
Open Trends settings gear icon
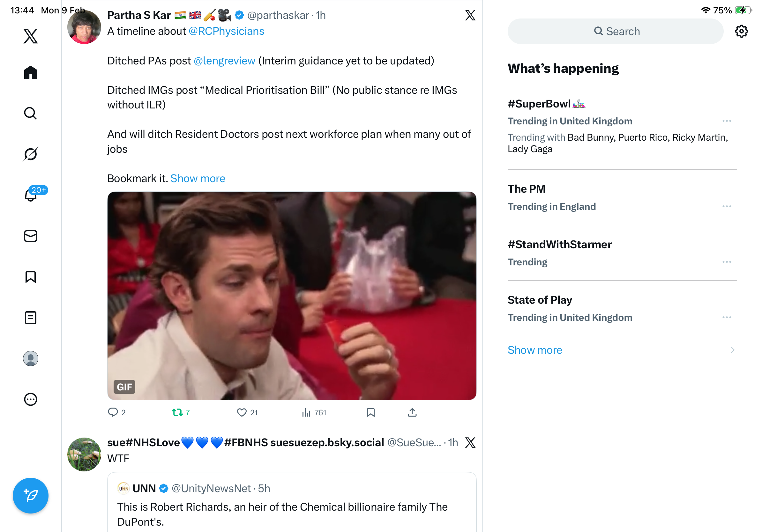click(741, 32)
